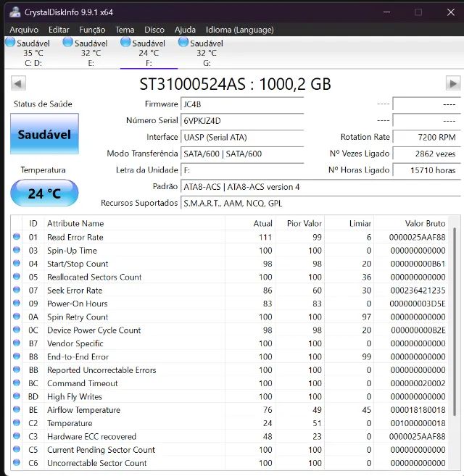Screen dimensions: 464x476
Task: Click the status dot for Uncorrectable Sector Count
Action: [17, 463]
